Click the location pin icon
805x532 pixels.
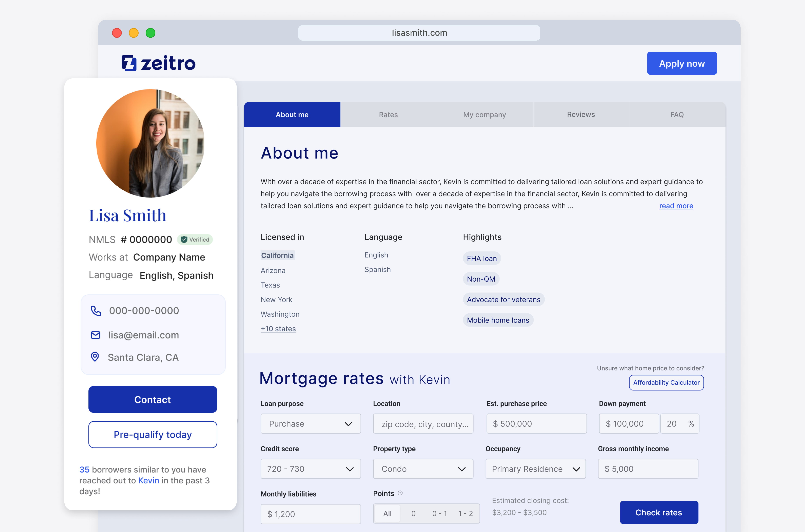tap(95, 357)
